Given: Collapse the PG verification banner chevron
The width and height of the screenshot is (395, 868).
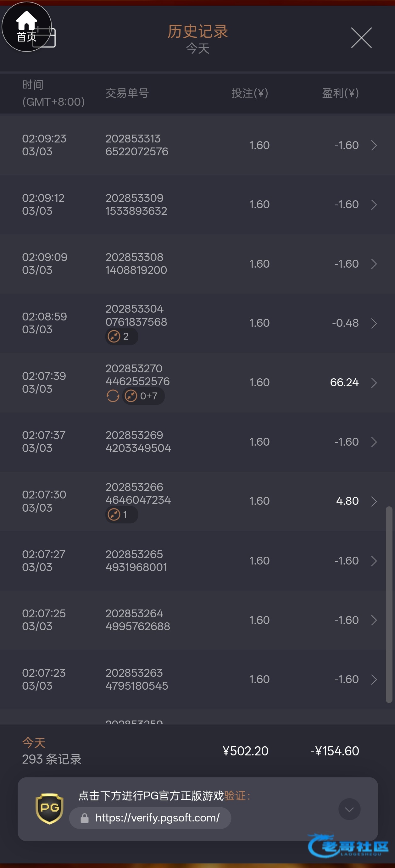Looking at the screenshot, I should coord(349,809).
